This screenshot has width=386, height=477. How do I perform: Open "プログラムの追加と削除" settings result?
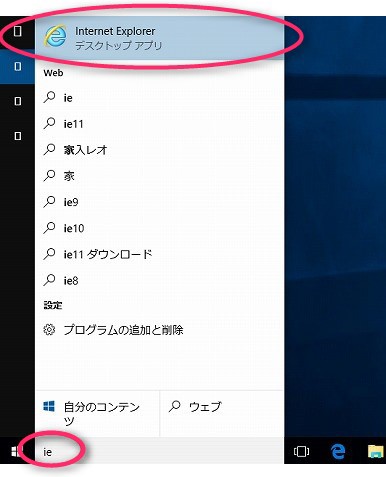[x=159, y=330]
